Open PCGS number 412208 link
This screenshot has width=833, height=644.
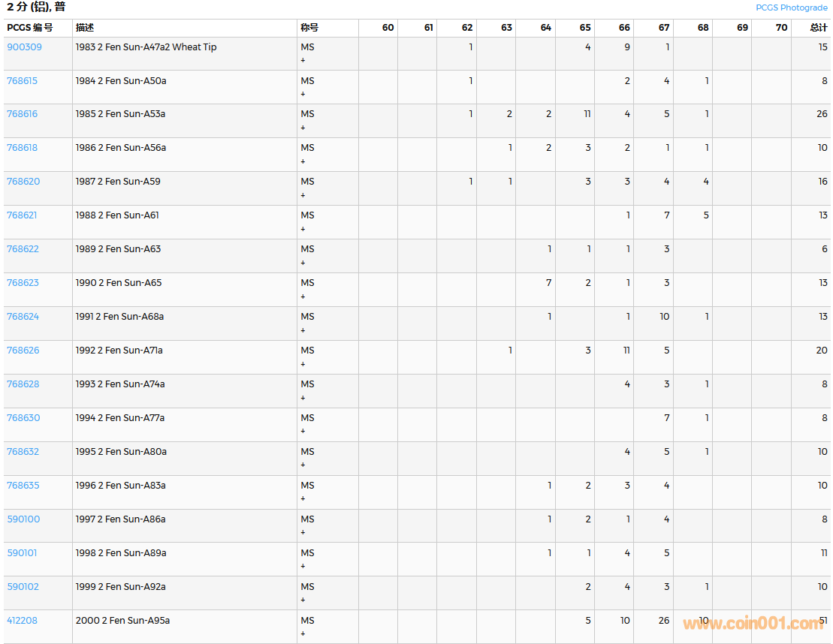pyautogui.click(x=22, y=621)
